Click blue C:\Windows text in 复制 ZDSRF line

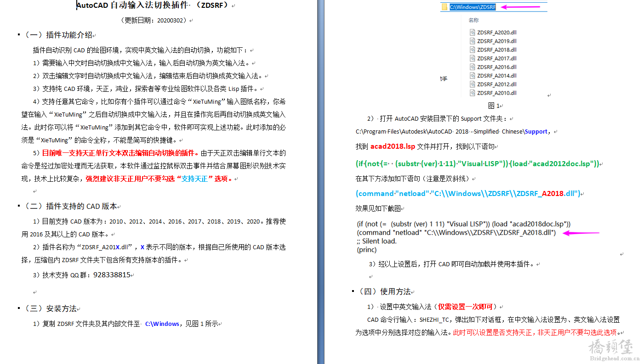[x=162, y=324]
